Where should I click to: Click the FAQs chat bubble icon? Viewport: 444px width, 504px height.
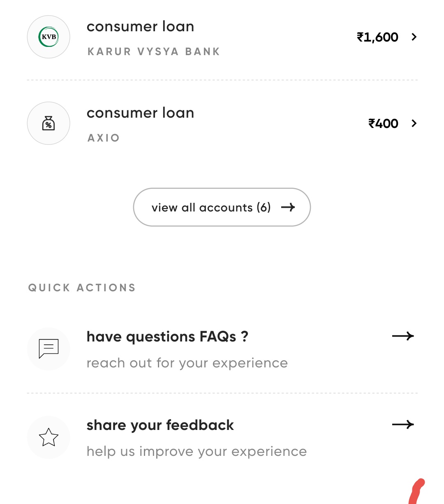[x=49, y=348]
